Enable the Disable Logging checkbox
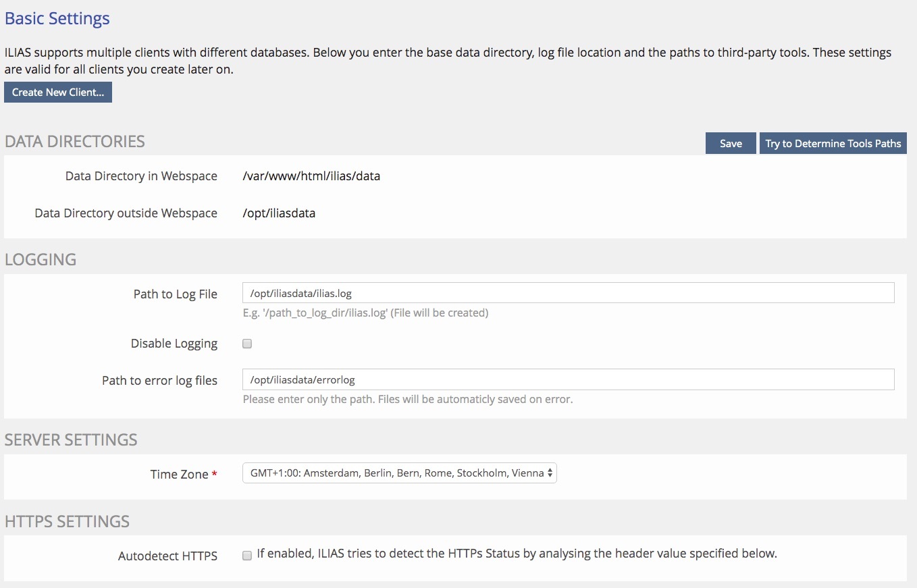 point(247,344)
